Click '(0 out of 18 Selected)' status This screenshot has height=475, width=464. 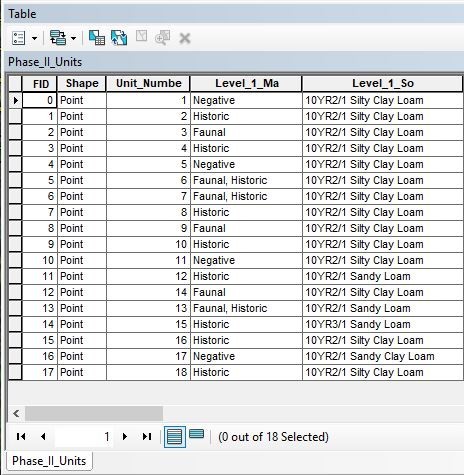273,437
